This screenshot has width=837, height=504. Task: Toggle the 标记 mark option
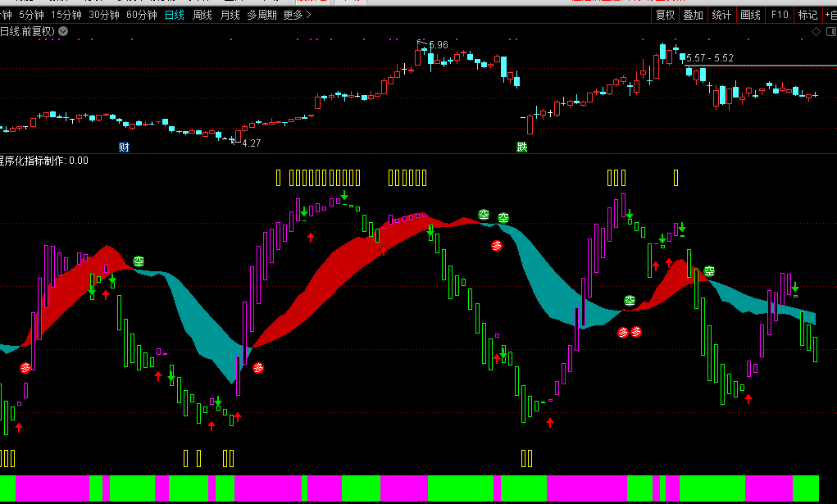807,15
